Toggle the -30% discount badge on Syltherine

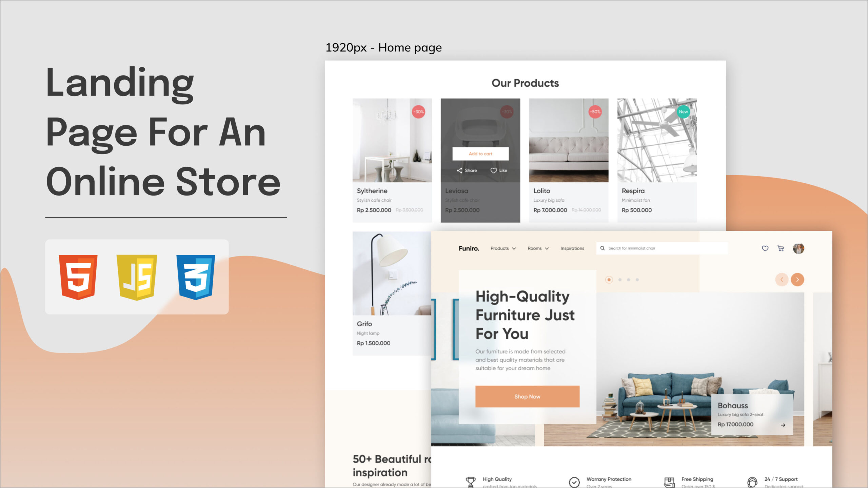420,112
